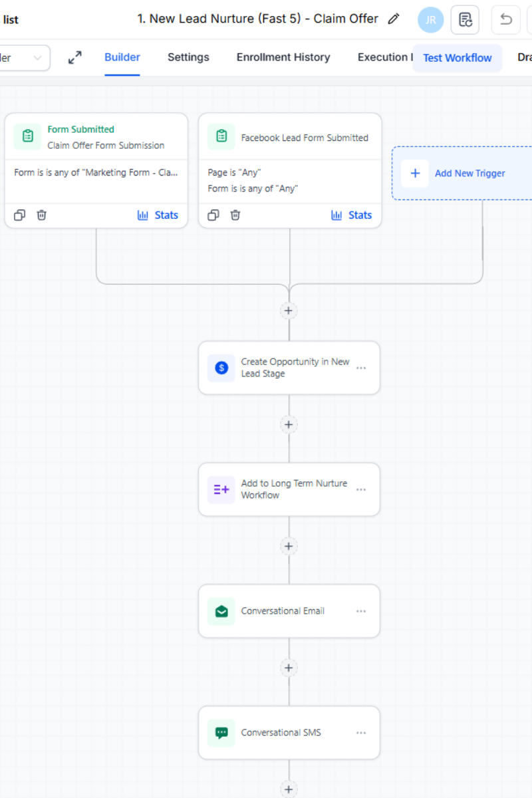Add step below the triggers merge
Image resolution: width=532 pixels, height=798 pixels.
(289, 311)
